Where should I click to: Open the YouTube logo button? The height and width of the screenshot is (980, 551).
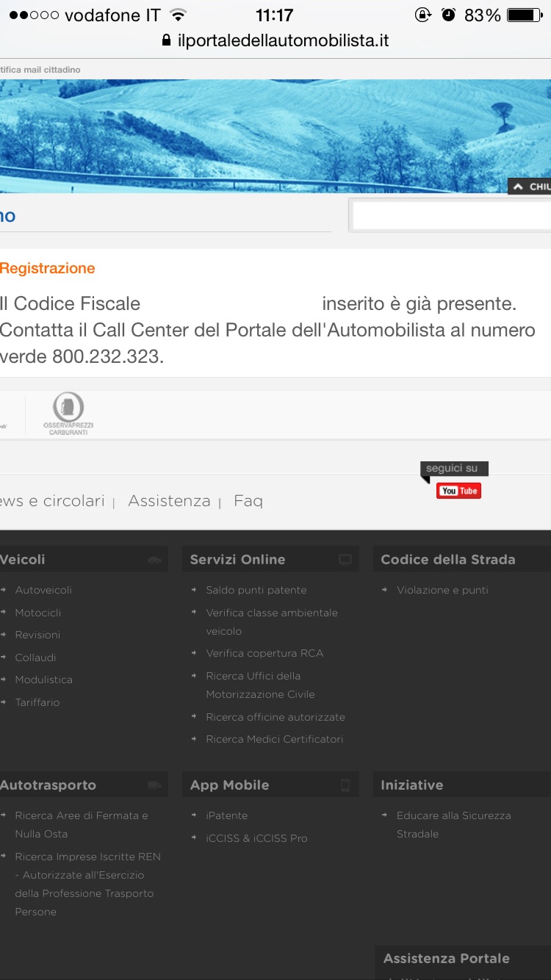click(x=458, y=491)
